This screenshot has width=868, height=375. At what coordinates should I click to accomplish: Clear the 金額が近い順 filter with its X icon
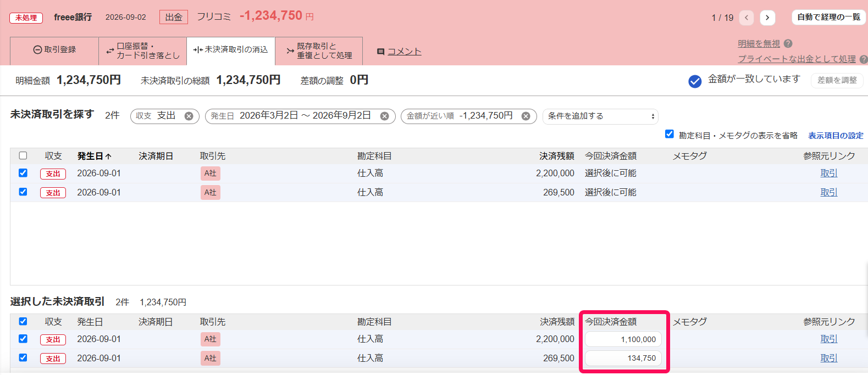[526, 116]
